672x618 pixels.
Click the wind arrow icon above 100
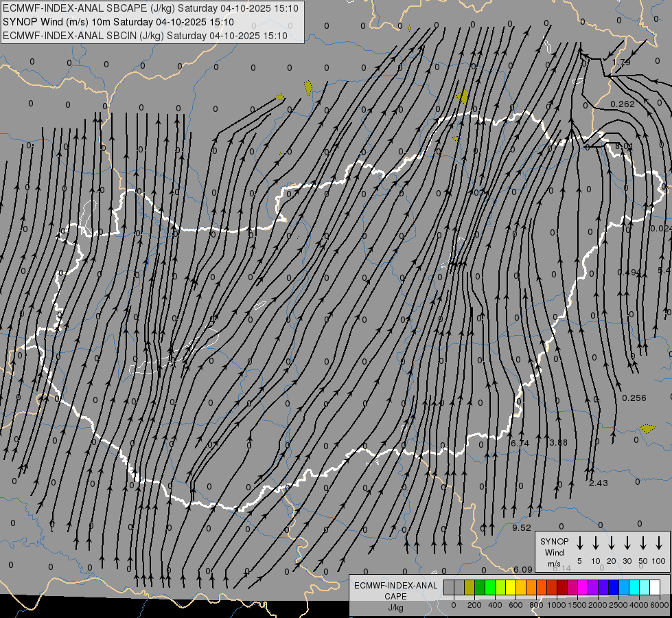click(659, 543)
